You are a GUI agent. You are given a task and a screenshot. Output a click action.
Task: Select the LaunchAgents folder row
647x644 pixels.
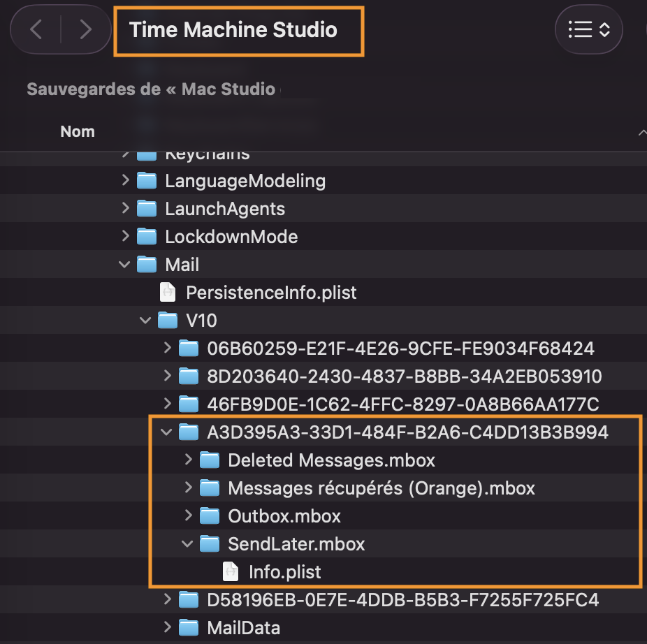pyautogui.click(x=225, y=209)
